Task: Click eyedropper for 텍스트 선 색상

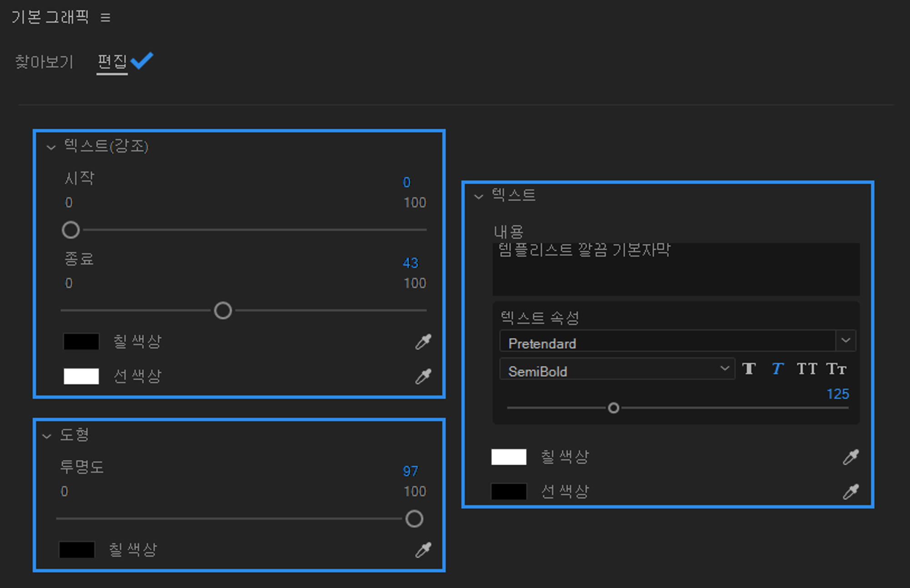Action: pyautogui.click(x=850, y=492)
